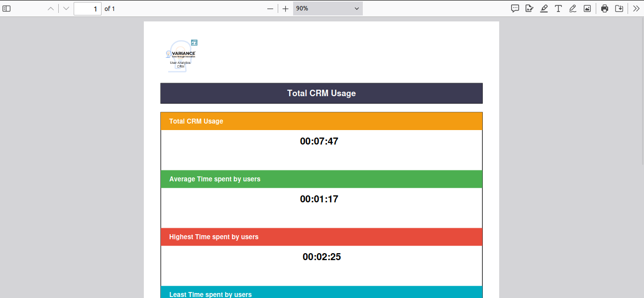The image size is (644, 298).
Task: Go to previous page arrow
Action: pos(50,8)
